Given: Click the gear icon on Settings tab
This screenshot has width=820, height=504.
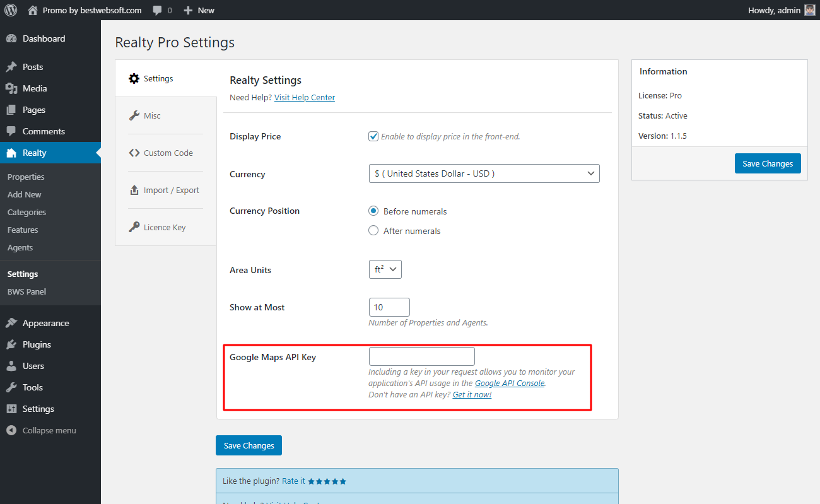Looking at the screenshot, I should tap(134, 78).
